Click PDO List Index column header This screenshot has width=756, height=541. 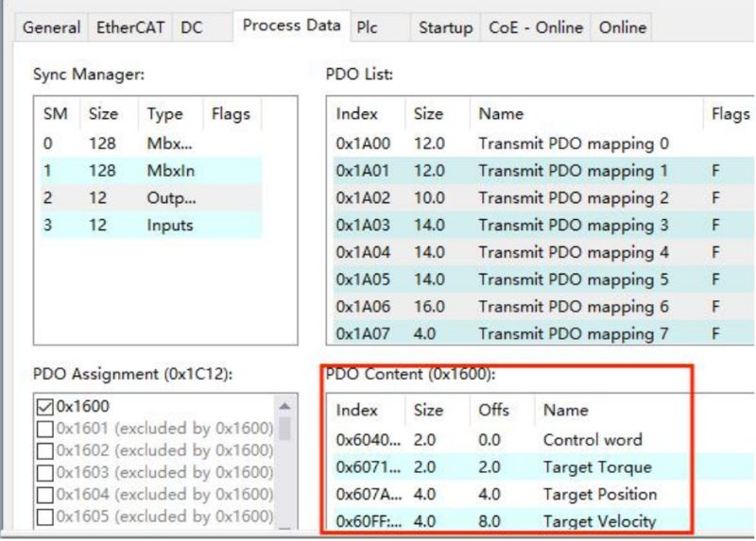pyautogui.click(x=367, y=113)
